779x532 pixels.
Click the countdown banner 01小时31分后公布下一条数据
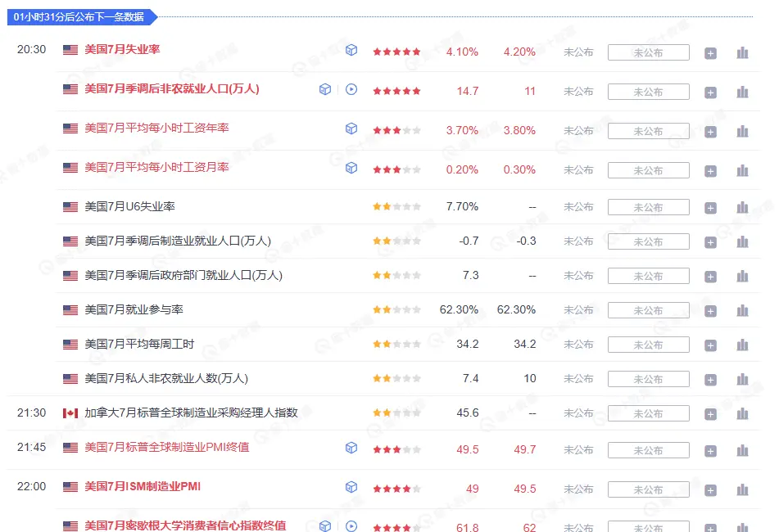coord(82,17)
